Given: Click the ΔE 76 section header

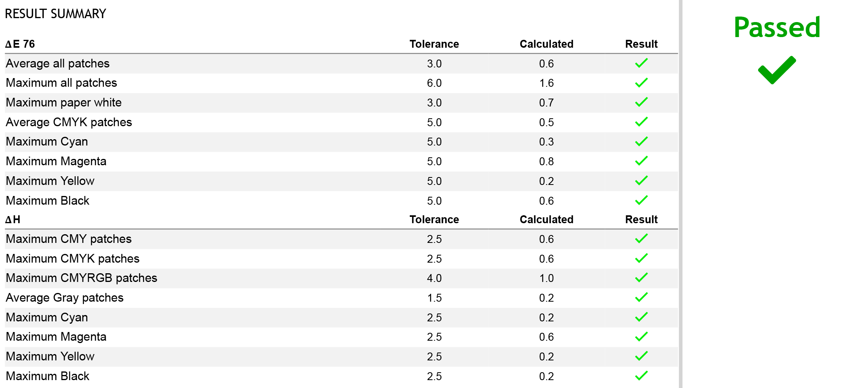Looking at the screenshot, I should pos(20,44).
